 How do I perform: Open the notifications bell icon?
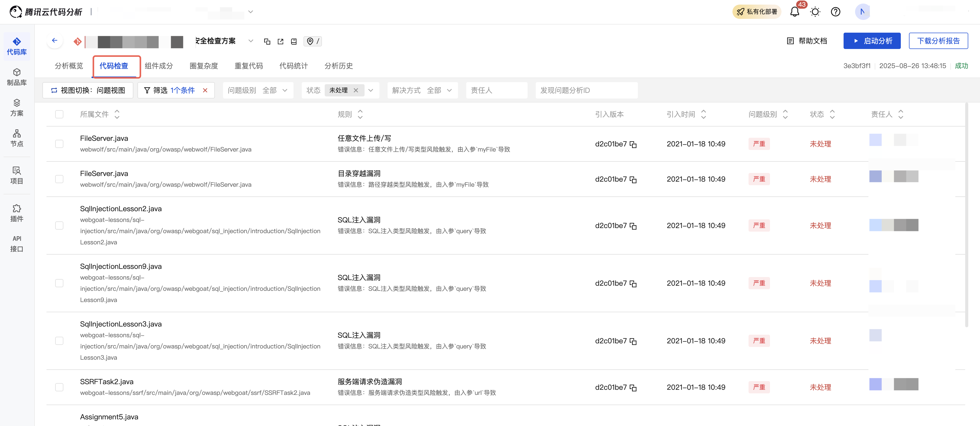[x=794, y=12]
